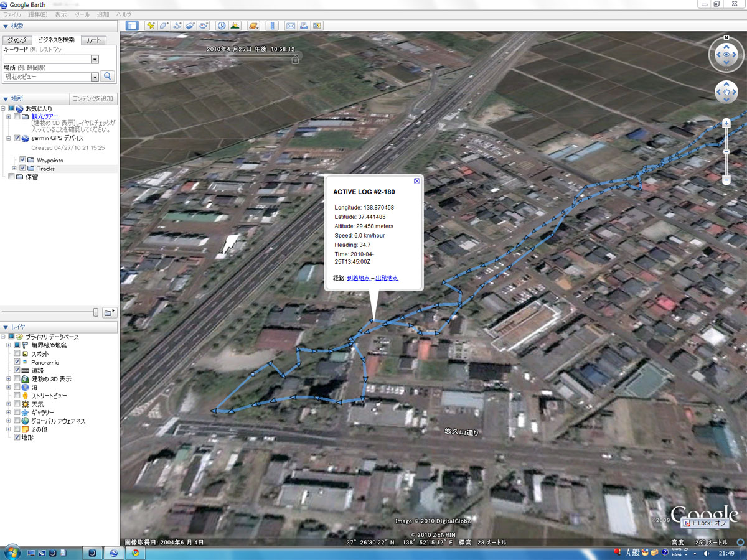Toggle the 観光ツアー folder checkbox
Image resolution: width=747 pixels, height=560 pixels.
17,117
